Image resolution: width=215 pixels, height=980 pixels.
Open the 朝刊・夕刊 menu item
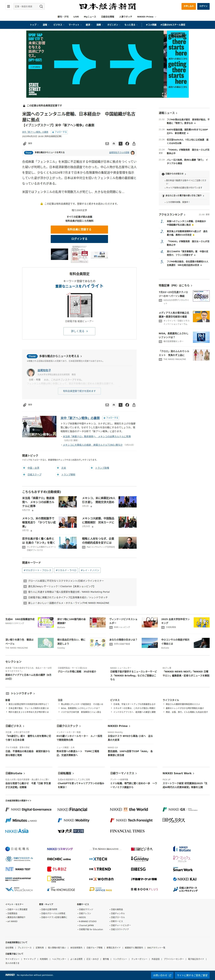[63, 17]
